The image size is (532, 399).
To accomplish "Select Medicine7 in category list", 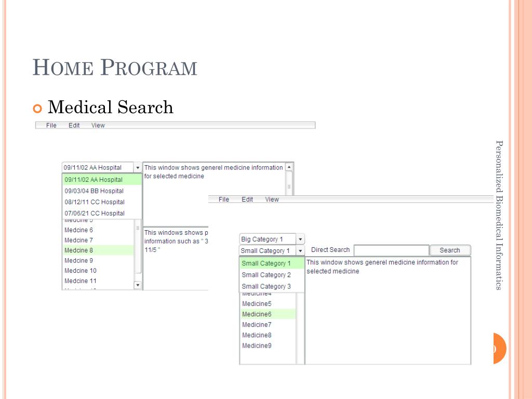I will 268,325.
